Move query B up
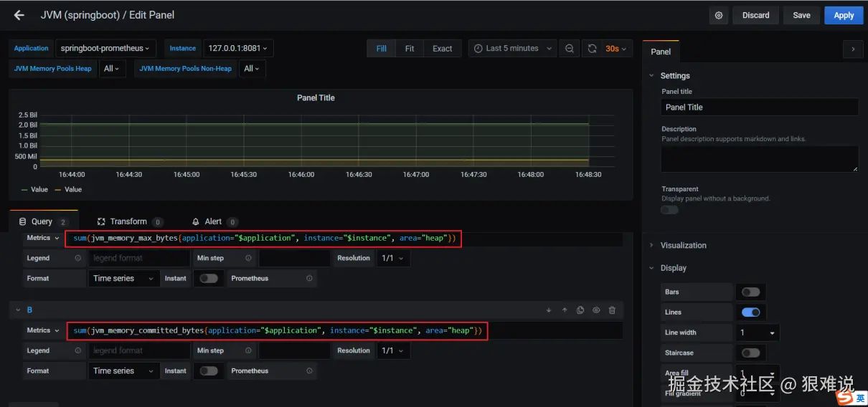Image resolution: width=868 pixels, height=407 pixels. [x=565, y=310]
